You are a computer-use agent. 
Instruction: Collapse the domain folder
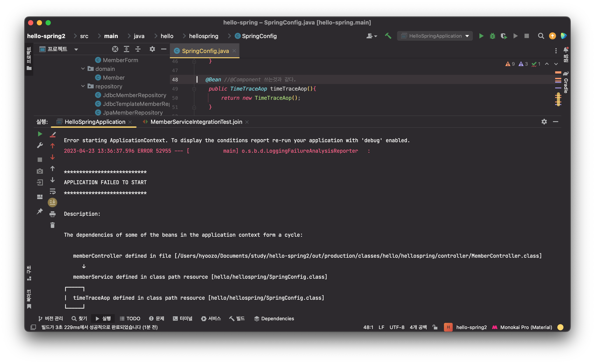pos(83,69)
